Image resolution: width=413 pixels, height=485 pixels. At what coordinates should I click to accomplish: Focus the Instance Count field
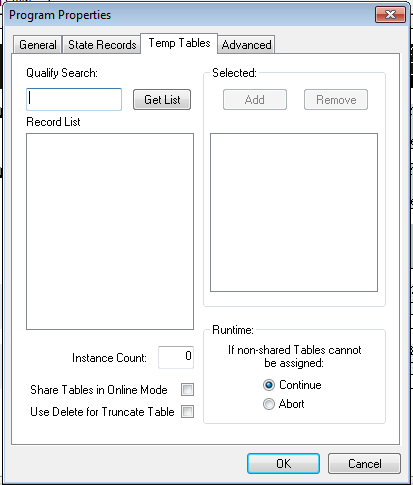point(176,357)
